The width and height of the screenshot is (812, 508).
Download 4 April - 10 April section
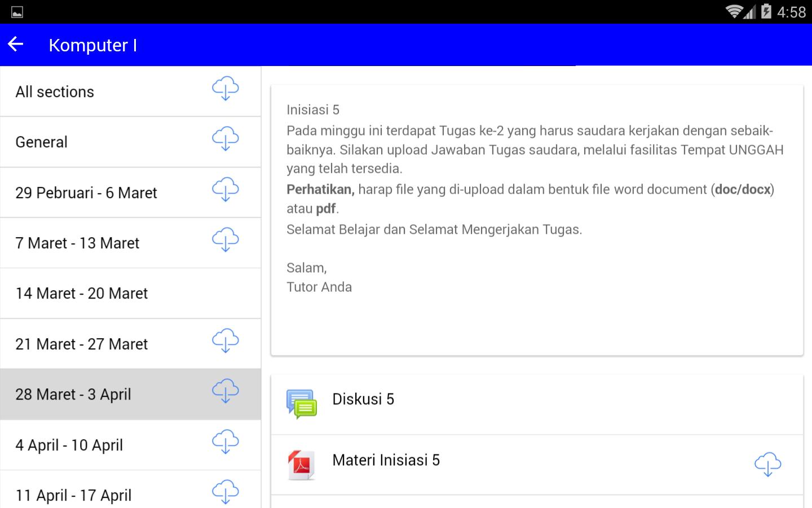tap(225, 442)
